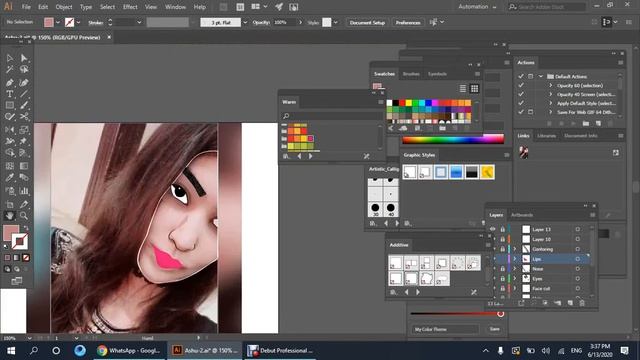Choose the Lasso tool
640x360 pixels.
click(x=24, y=69)
